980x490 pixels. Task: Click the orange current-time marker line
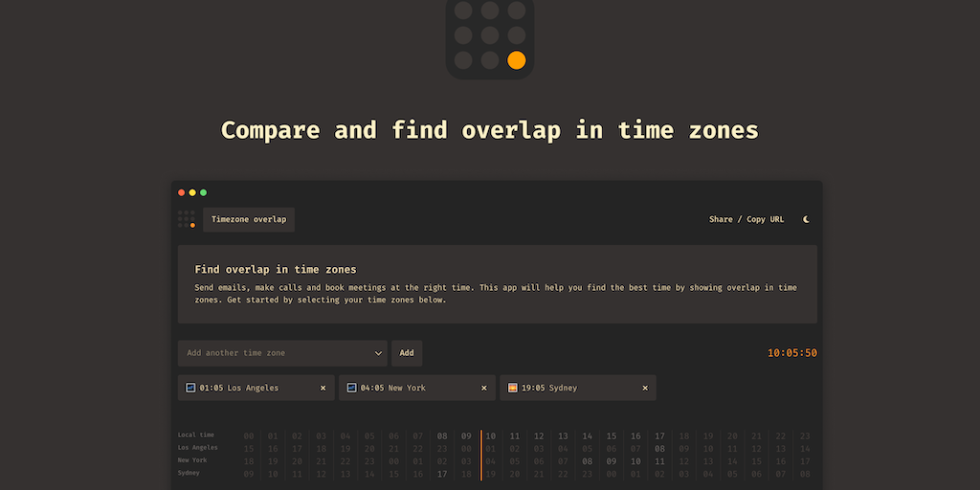pyautogui.click(x=481, y=455)
